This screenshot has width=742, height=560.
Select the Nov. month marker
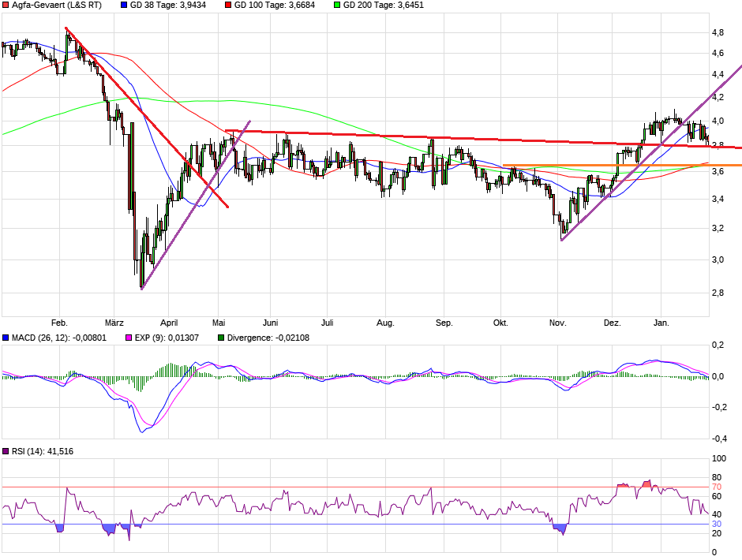click(558, 323)
